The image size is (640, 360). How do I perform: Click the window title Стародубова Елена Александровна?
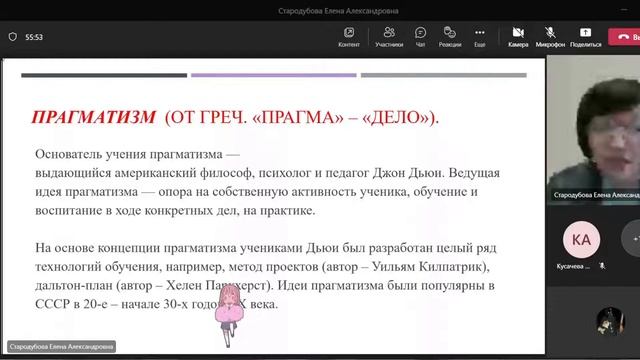pos(338,11)
